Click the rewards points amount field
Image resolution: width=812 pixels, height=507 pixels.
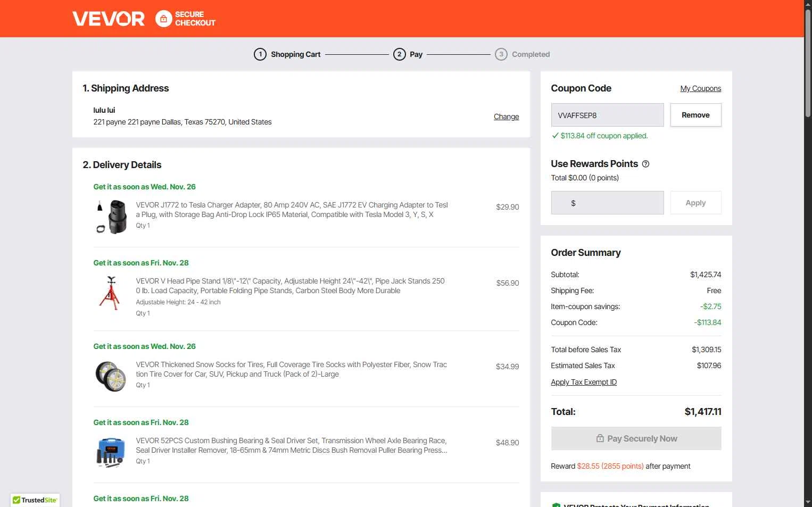(607, 203)
